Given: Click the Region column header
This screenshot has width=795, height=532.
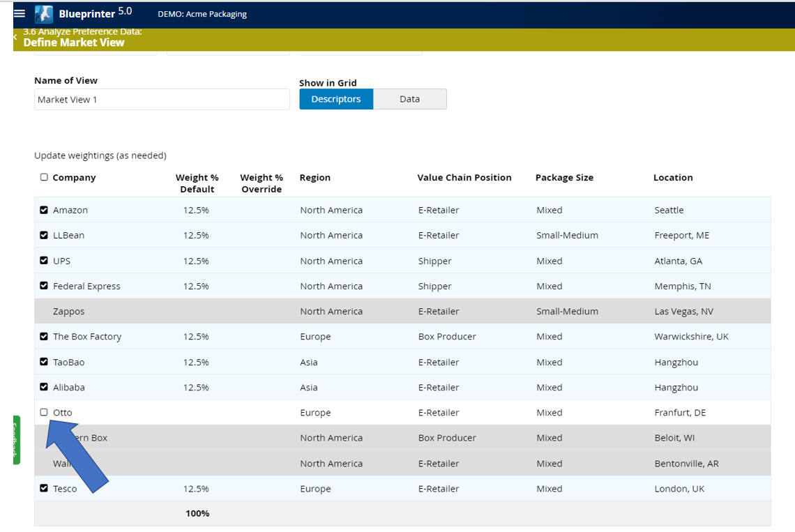Looking at the screenshot, I should pos(315,178).
